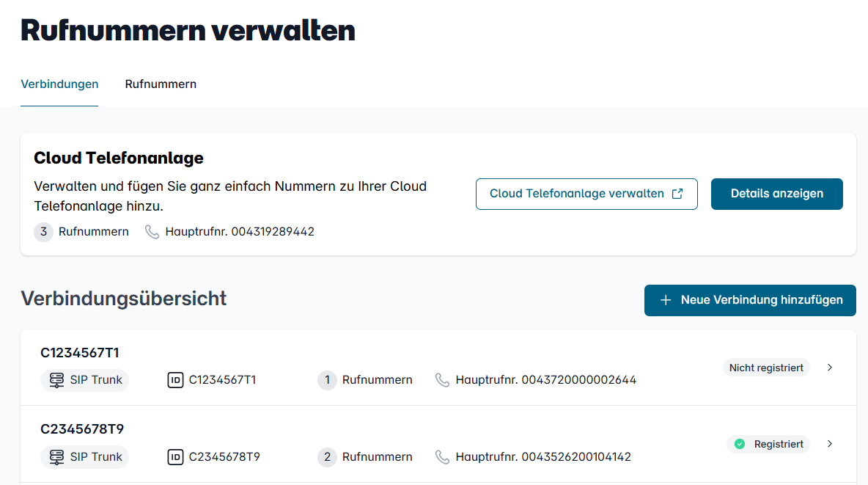
Task: Click phone icon beside Hauptrufnr. 0043526200104142
Action: coord(442,457)
